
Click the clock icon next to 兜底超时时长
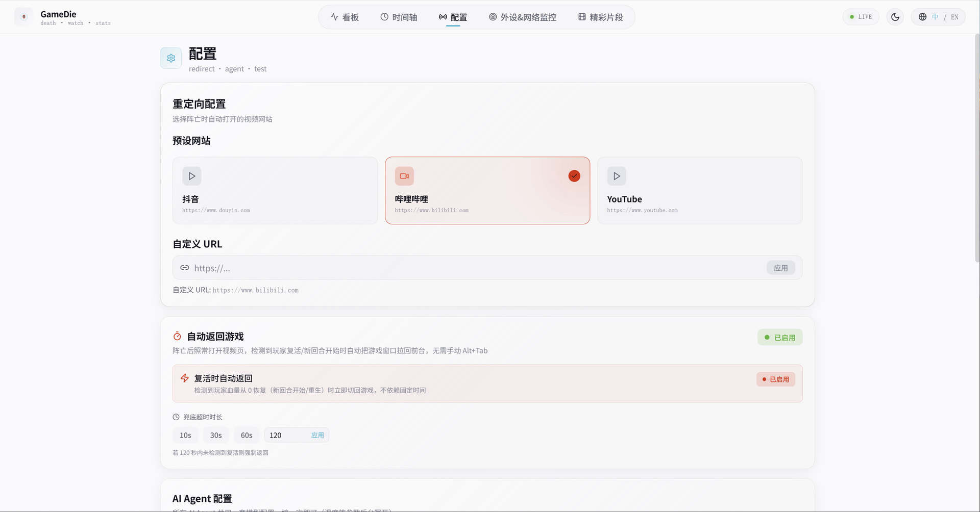tap(176, 417)
